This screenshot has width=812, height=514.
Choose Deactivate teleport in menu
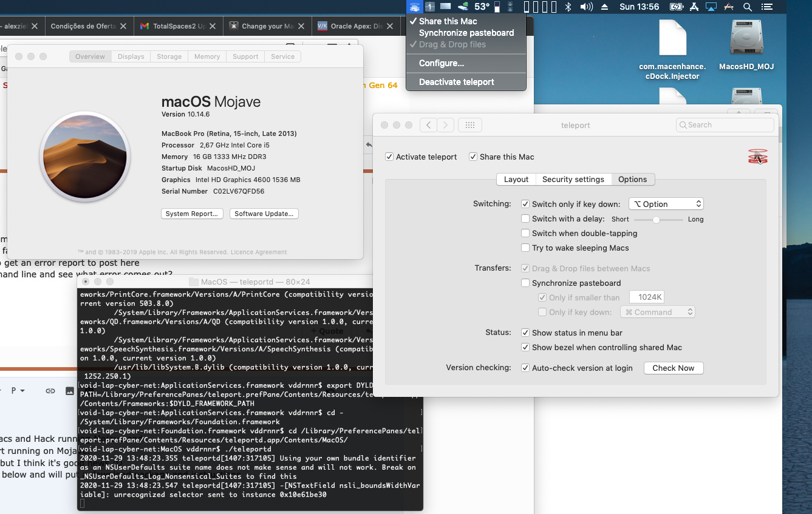coord(466,82)
